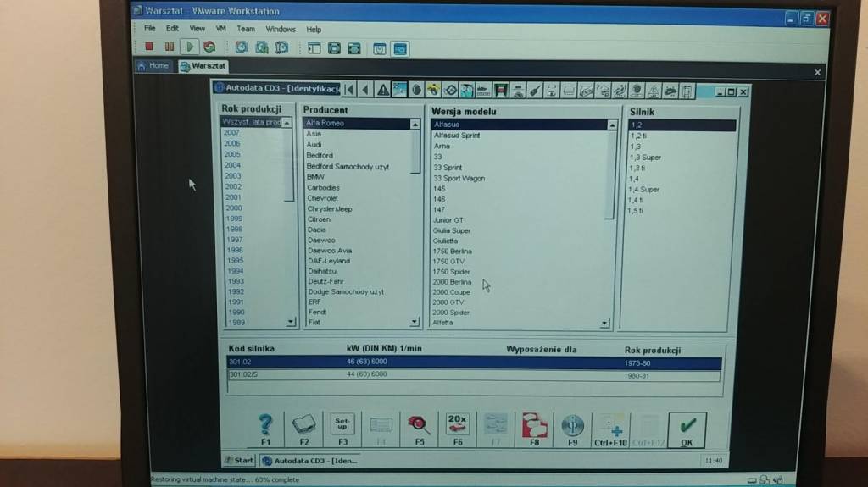This screenshot has width=868, height=487.
Task: Select year 2000 in Rok produkcji
Action: (234, 208)
